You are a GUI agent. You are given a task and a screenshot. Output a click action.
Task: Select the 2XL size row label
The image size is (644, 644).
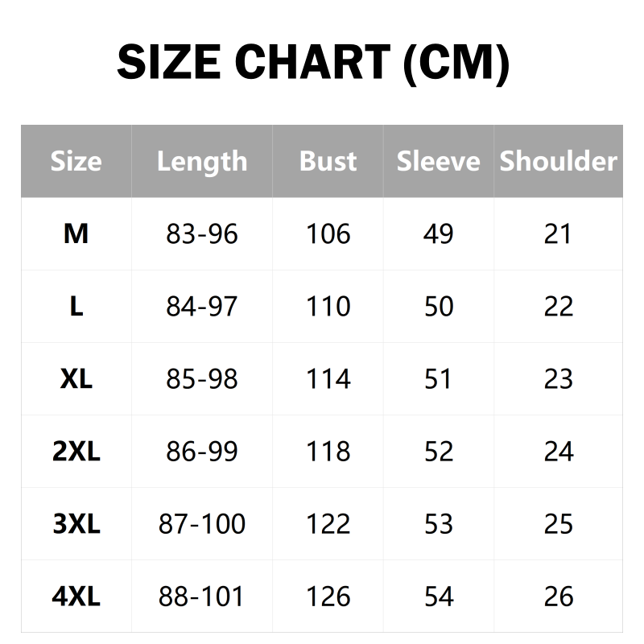click(x=76, y=451)
